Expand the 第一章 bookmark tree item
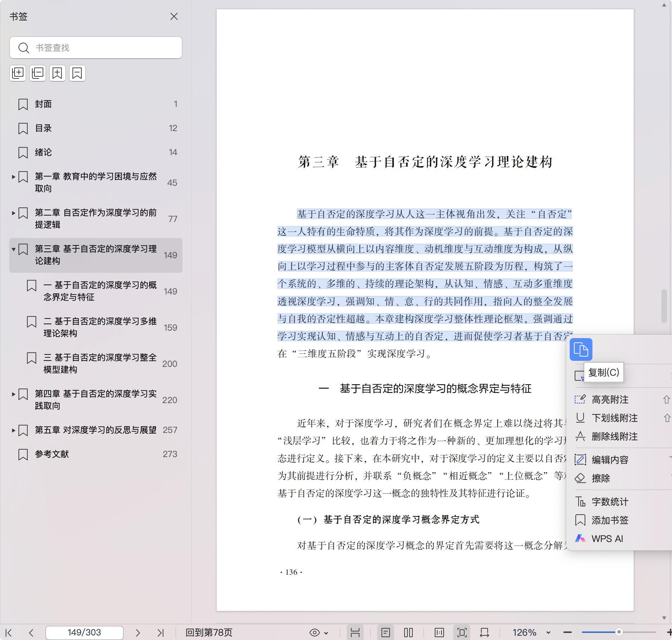 [x=13, y=177]
